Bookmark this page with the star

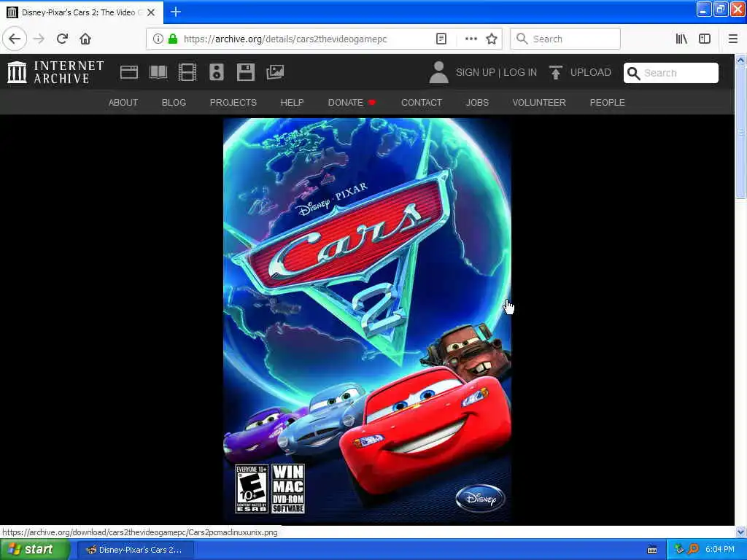pos(492,39)
